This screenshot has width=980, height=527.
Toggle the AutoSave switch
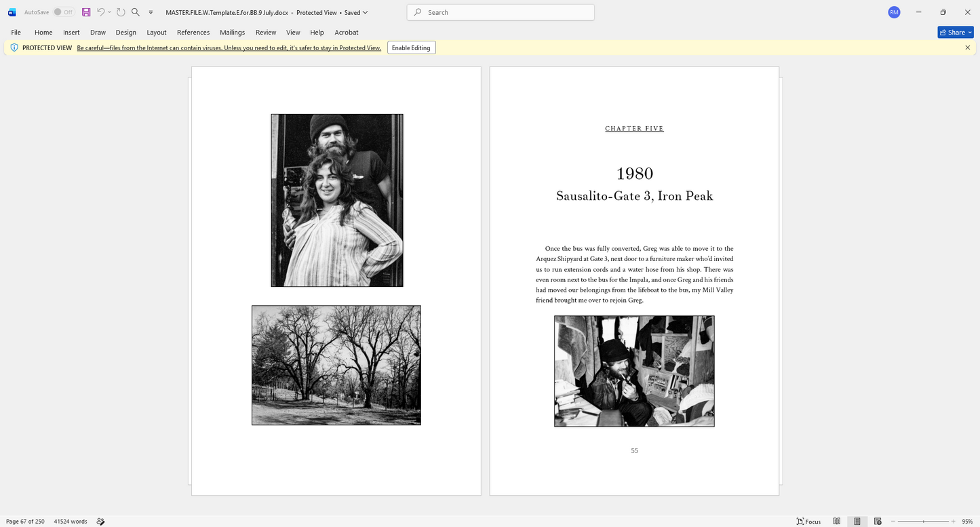click(64, 12)
